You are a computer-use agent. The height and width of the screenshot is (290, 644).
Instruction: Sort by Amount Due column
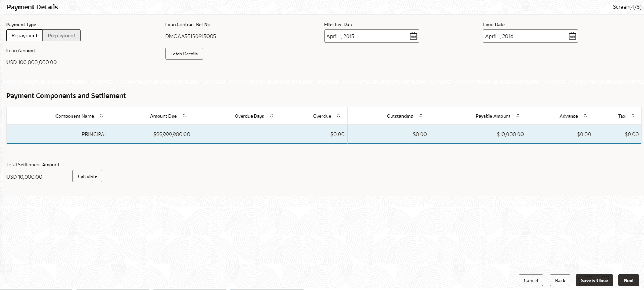pos(184,116)
